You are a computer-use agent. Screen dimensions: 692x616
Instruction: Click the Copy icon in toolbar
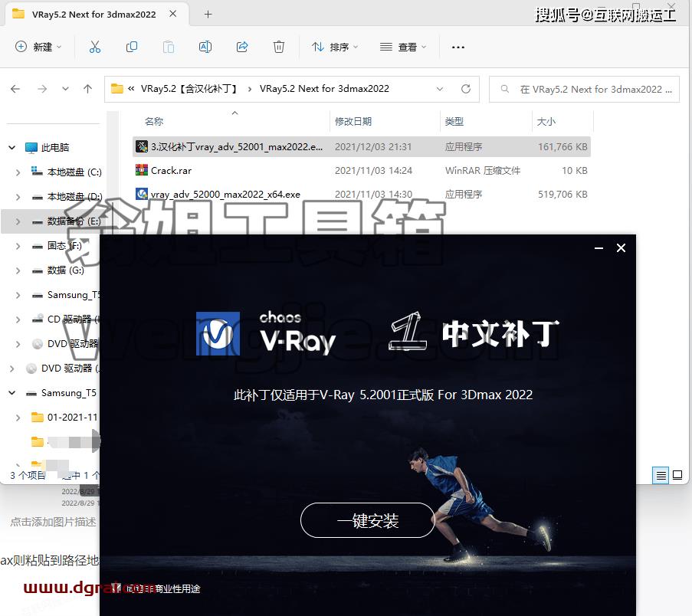click(x=132, y=47)
